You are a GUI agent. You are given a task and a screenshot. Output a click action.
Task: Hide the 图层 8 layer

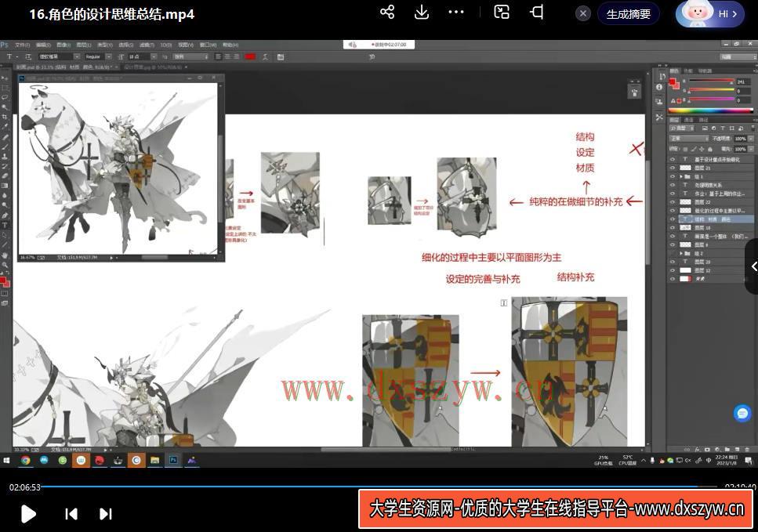click(673, 244)
